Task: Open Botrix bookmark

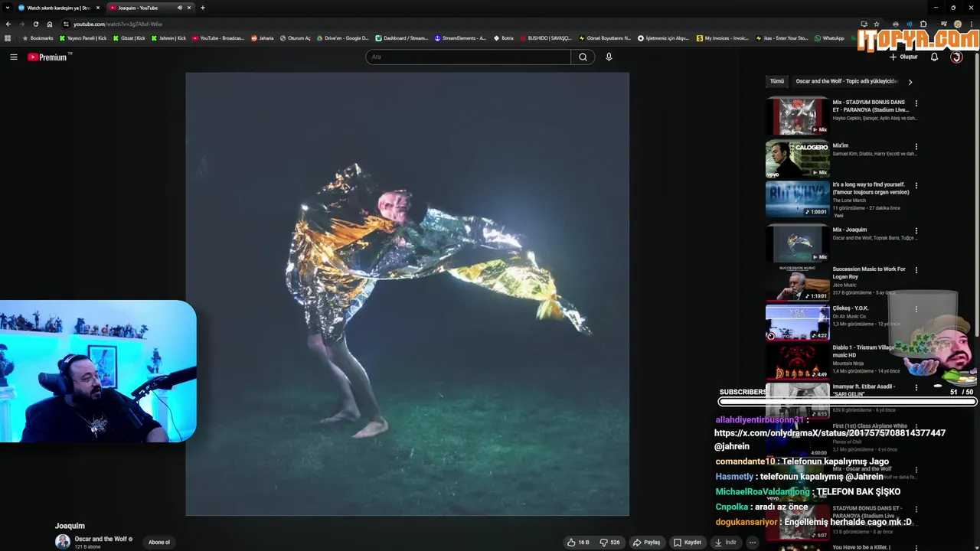Action: [x=504, y=37]
